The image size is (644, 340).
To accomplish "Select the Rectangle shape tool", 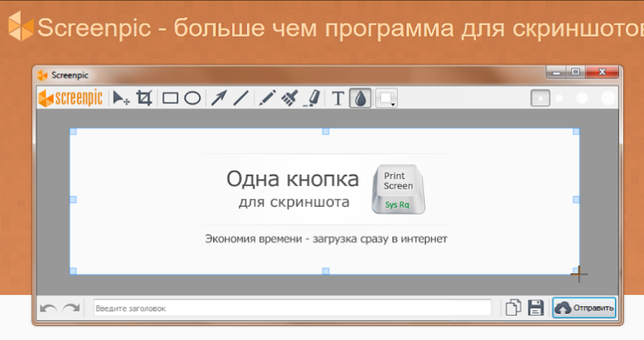I will tap(170, 98).
